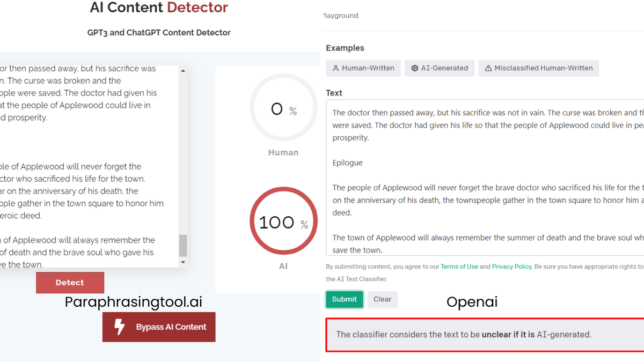
Task: Click the green Submit button
Action: 345,299
